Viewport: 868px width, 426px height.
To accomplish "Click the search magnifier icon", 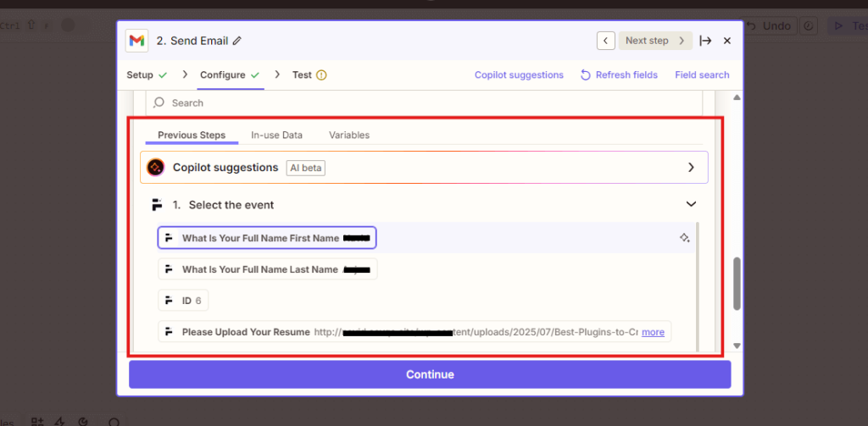I will [159, 102].
